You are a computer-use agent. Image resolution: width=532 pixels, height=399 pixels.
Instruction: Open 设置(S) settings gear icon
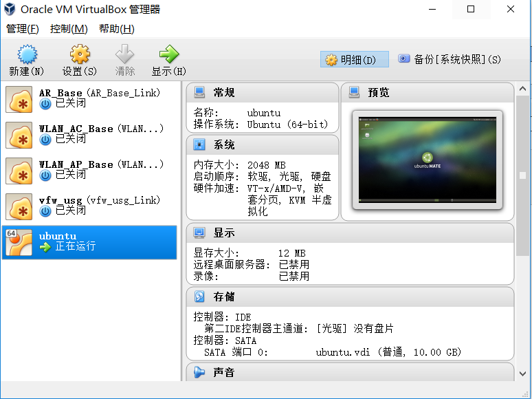80,54
